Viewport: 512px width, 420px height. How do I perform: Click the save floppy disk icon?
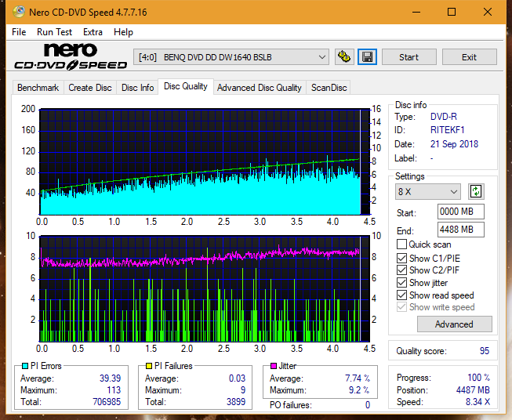tap(367, 57)
